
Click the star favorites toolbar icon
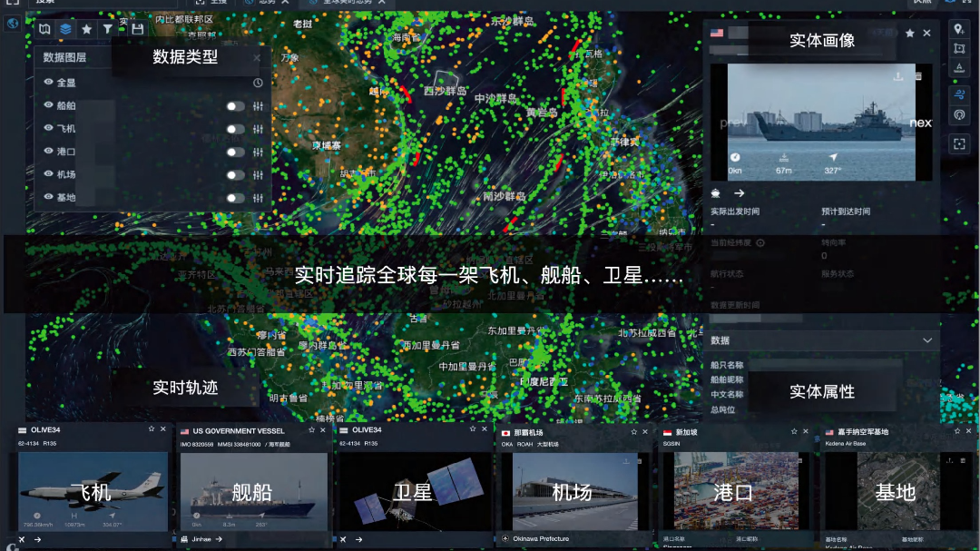(87, 29)
